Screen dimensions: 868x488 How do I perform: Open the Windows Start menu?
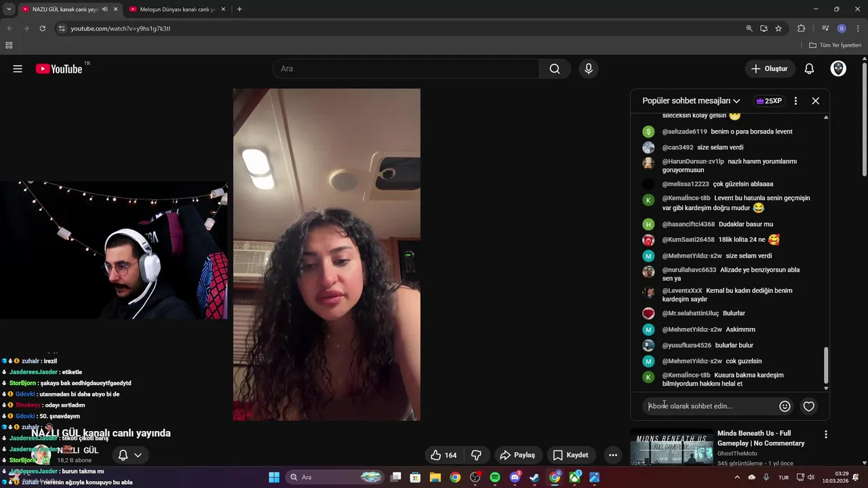tap(274, 477)
